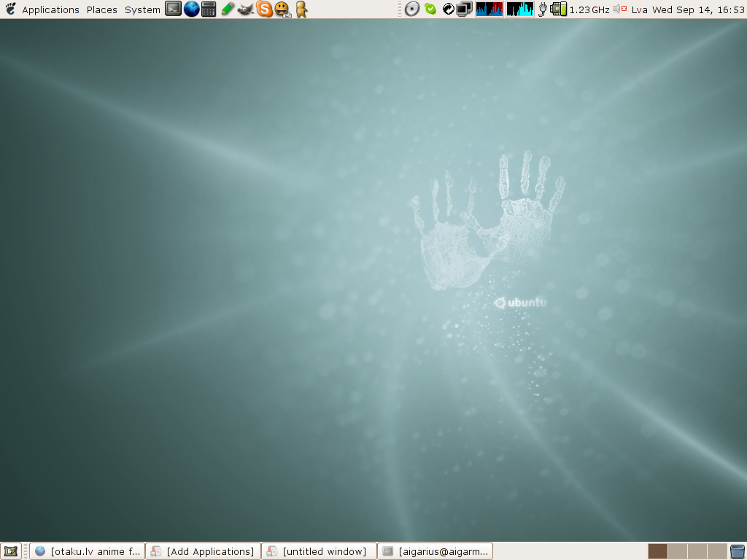
Task: Switch to the otaku.lv anime window
Action: [x=88, y=551]
